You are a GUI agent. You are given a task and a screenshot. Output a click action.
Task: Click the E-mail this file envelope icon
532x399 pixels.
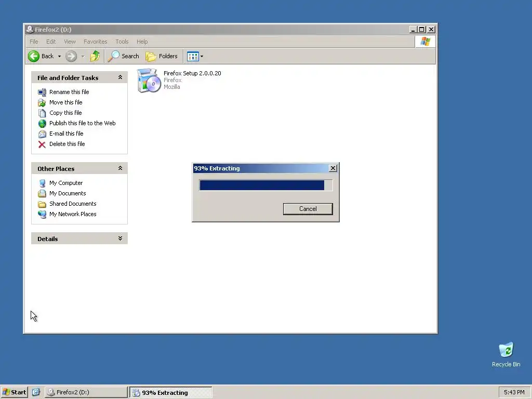(42, 134)
